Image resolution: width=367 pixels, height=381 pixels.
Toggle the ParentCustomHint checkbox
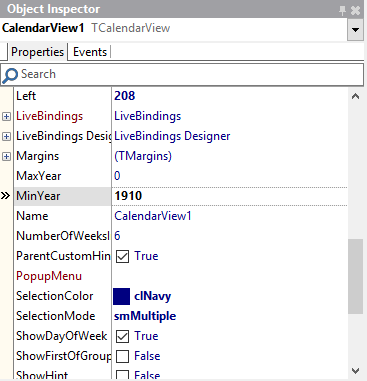[122, 256]
